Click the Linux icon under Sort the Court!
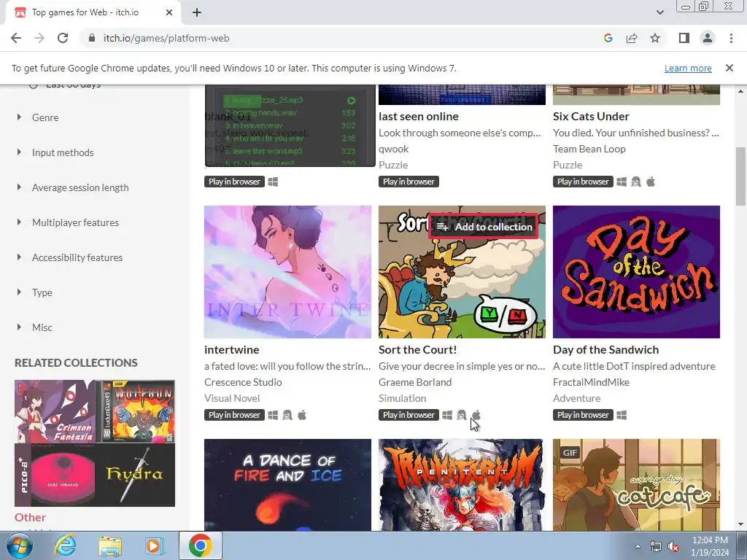747x560 pixels. click(x=462, y=415)
